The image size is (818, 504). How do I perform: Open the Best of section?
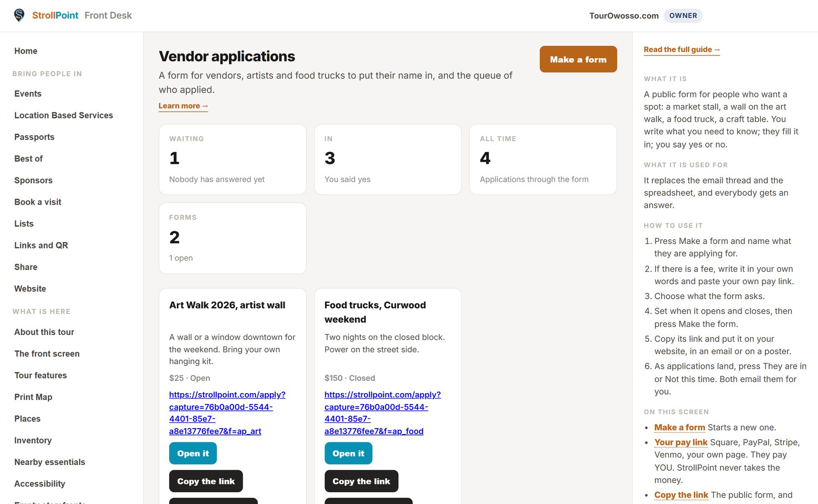(28, 158)
